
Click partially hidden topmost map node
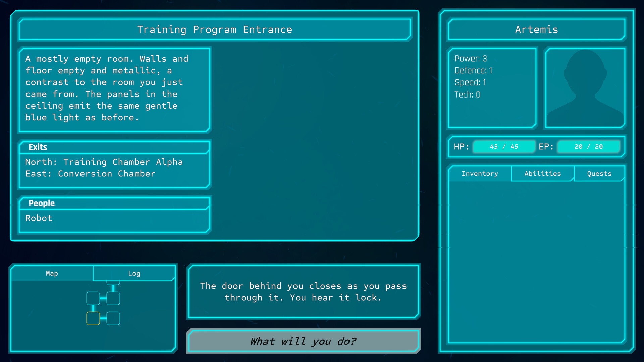113,283
